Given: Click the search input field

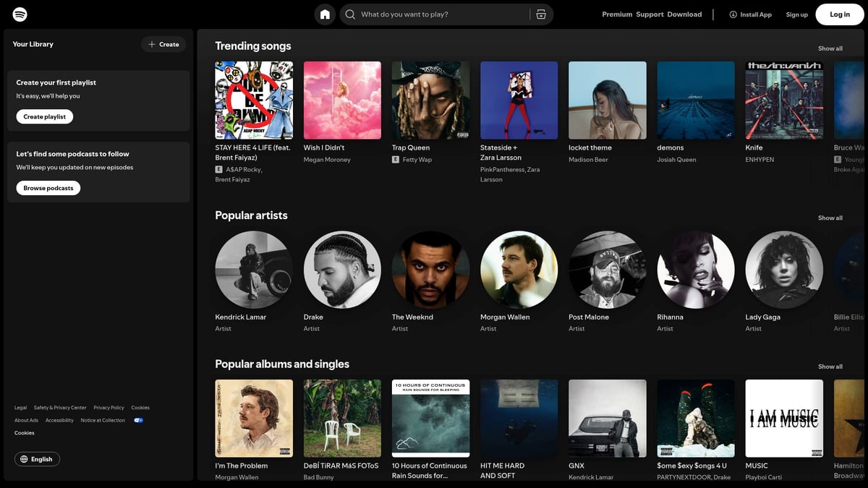Looking at the screenshot, I should click(434, 14).
